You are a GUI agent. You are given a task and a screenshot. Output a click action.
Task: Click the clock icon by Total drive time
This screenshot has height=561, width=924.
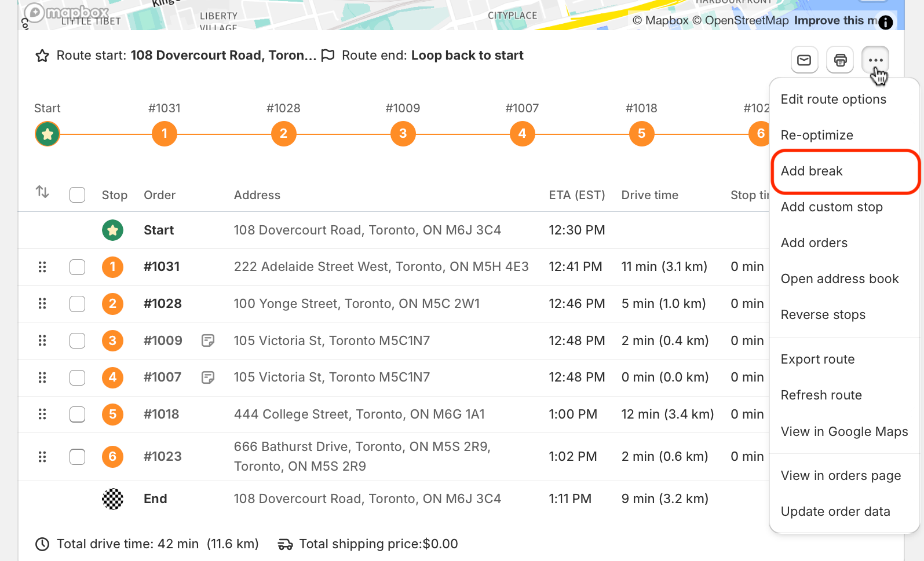tap(42, 544)
